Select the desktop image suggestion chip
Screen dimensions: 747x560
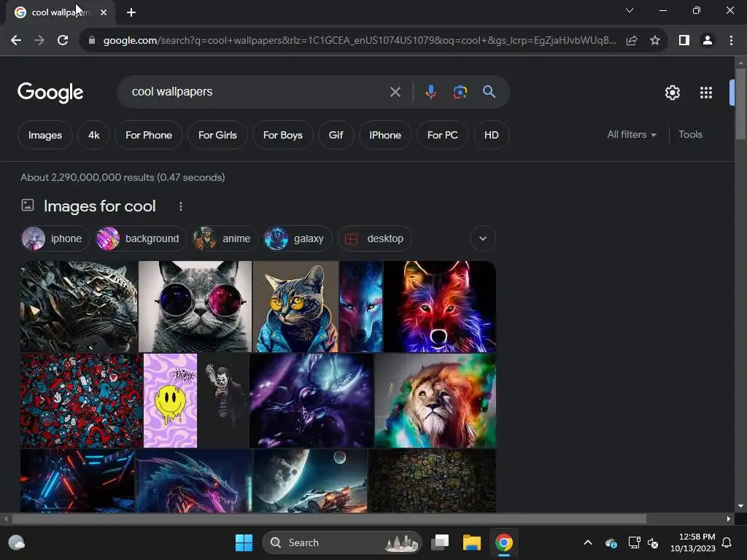coord(374,238)
